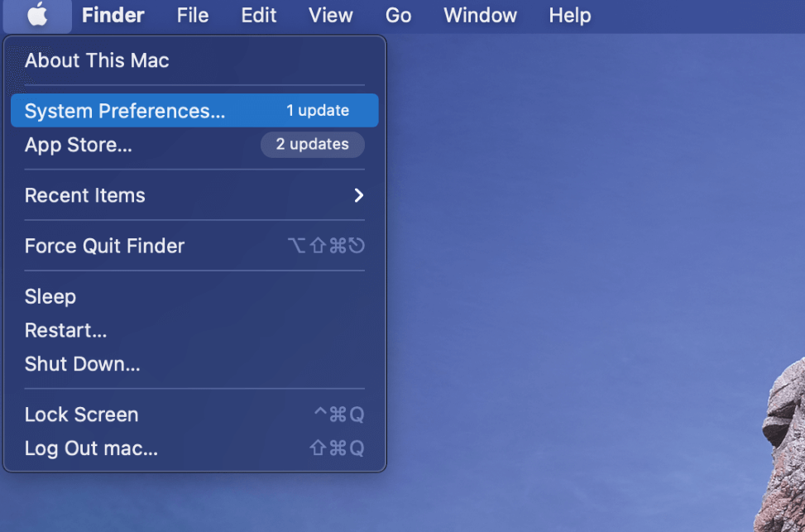Open System Preferences from Apple menu
Viewport: 805px width, 532px height.
click(x=194, y=110)
